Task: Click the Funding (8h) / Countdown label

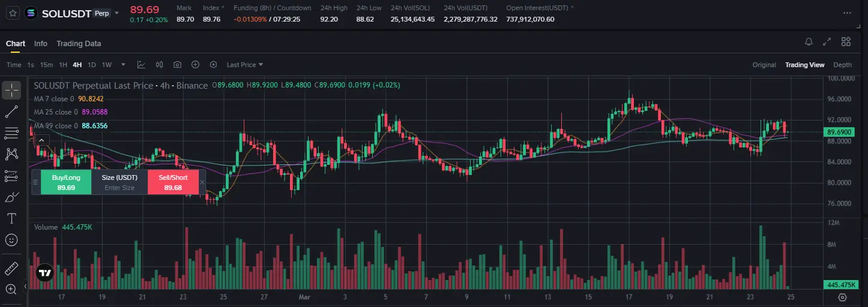Action: tap(273, 8)
